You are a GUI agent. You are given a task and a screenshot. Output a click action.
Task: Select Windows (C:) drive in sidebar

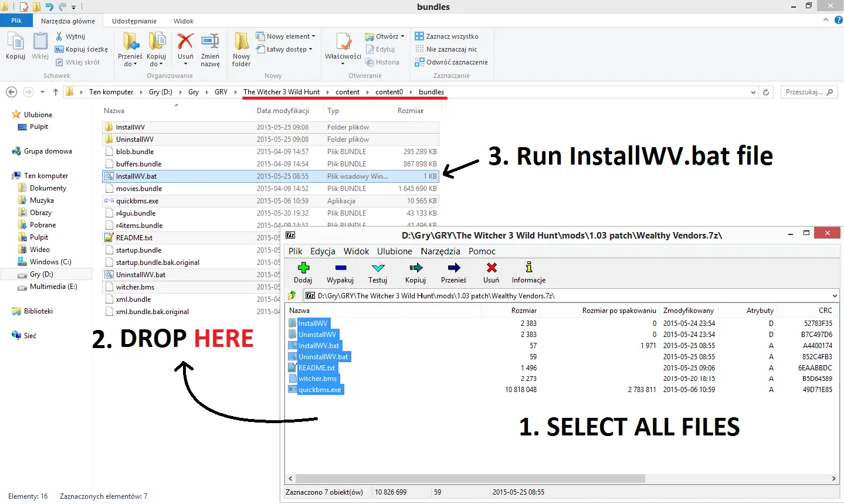pyautogui.click(x=50, y=262)
